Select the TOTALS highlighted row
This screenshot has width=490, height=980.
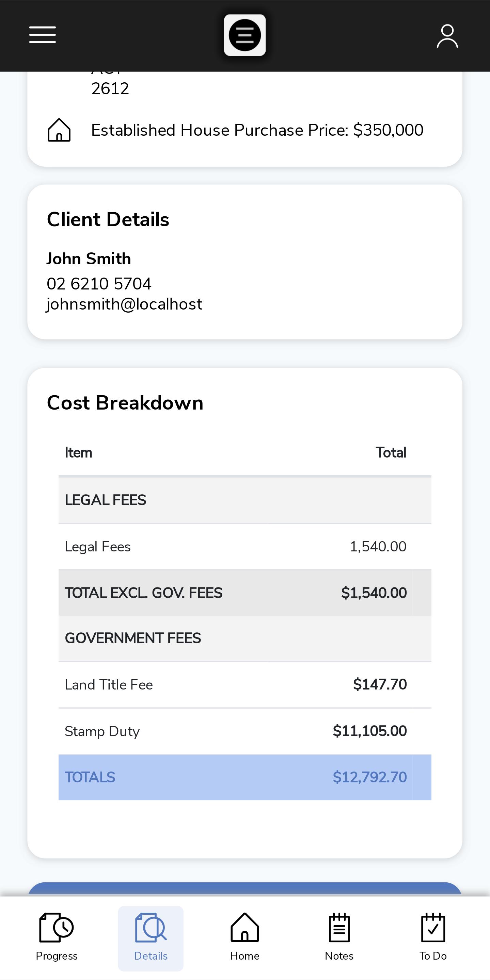(x=245, y=777)
